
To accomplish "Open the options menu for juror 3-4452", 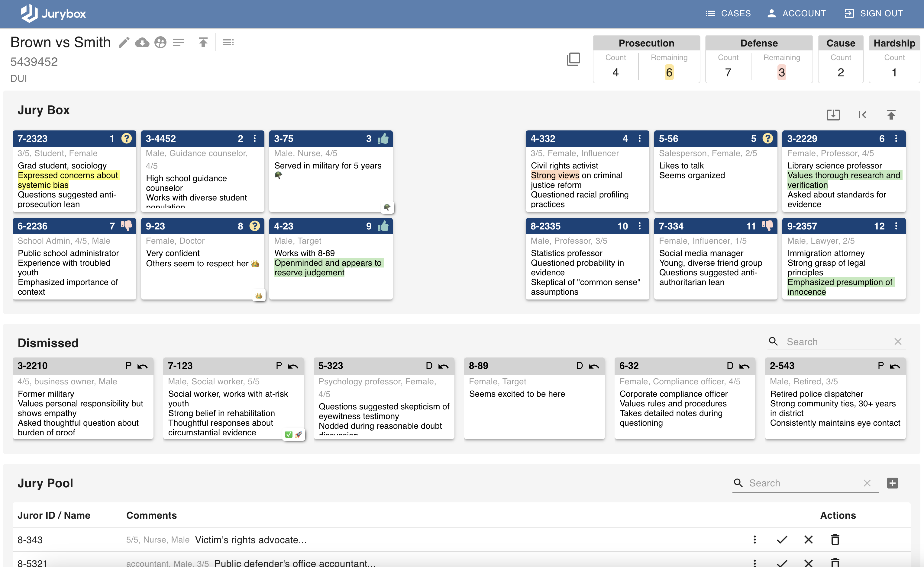I will 255,138.
